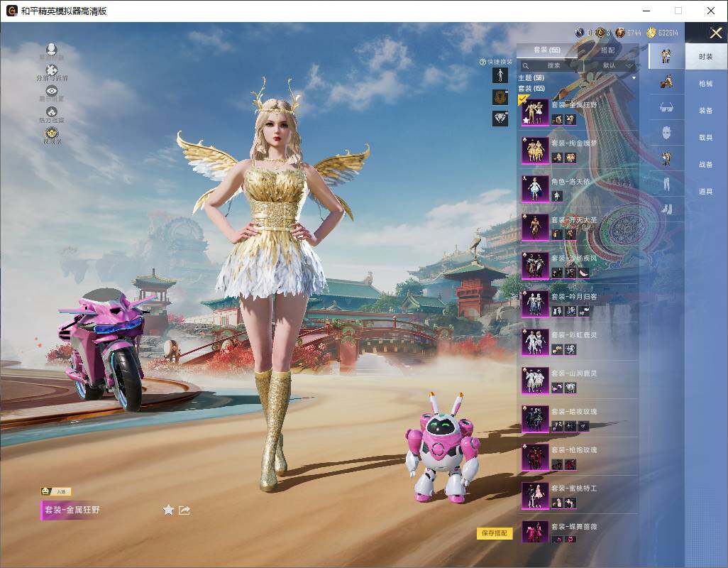The height and width of the screenshot is (568, 728).
Task: Maximize the 和平精英模拟器高清版 window
Action: pyautogui.click(x=678, y=11)
